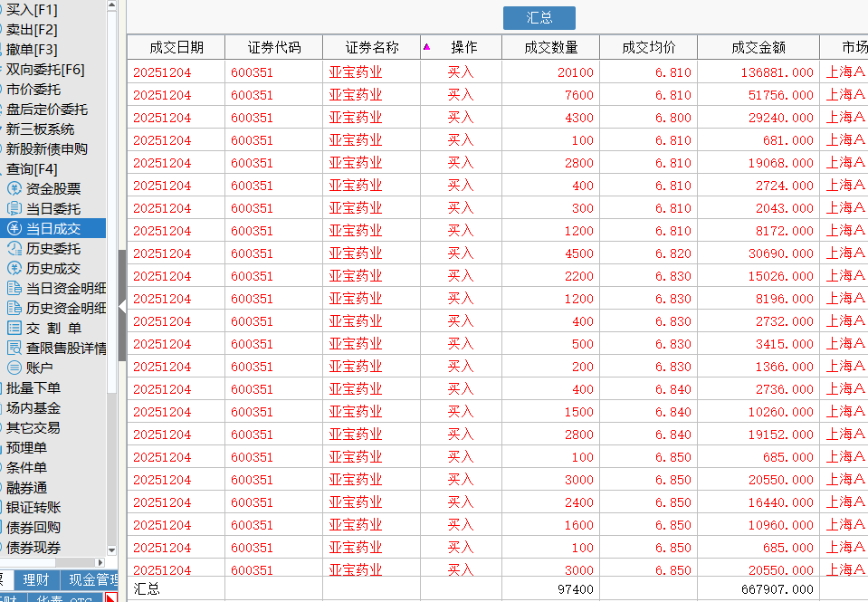Open 撤单[F3] in the sidebar
The image size is (868, 602).
pos(32,50)
